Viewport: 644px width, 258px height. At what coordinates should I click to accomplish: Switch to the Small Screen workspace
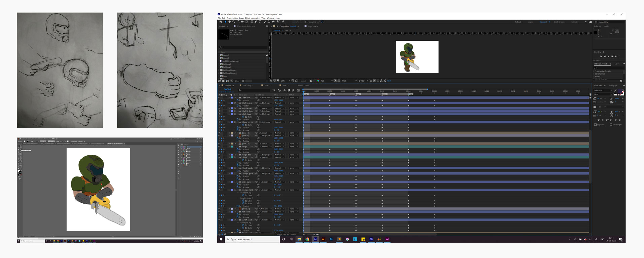click(x=559, y=22)
